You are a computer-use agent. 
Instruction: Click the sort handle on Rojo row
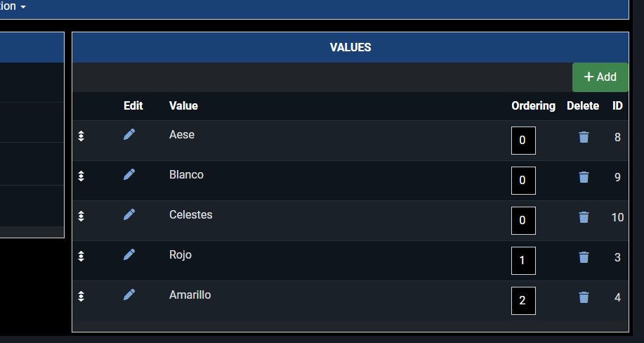81,257
